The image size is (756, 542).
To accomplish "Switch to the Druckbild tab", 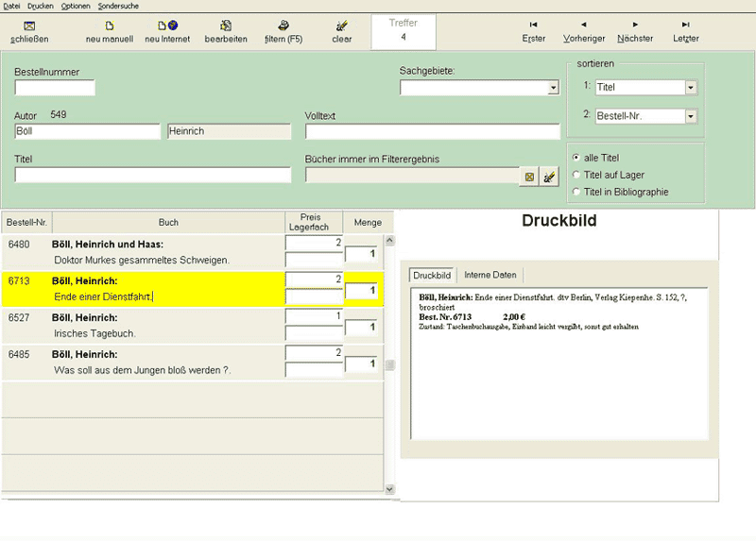I will click(432, 276).
